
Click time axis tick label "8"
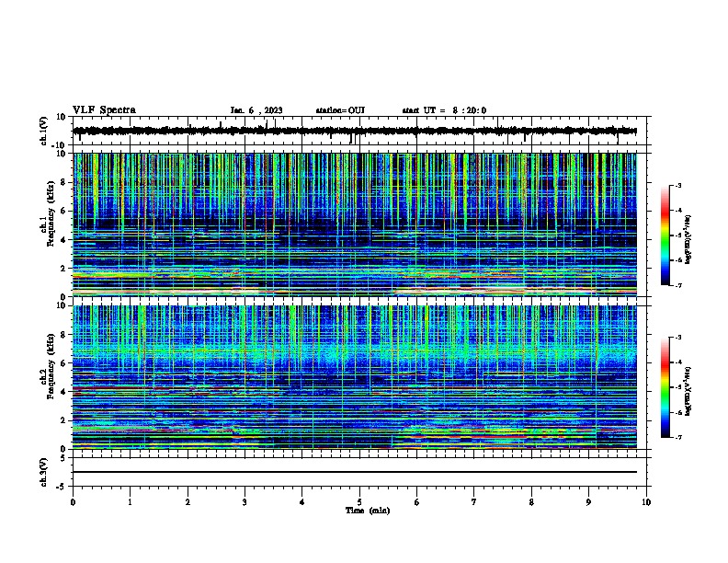point(531,502)
